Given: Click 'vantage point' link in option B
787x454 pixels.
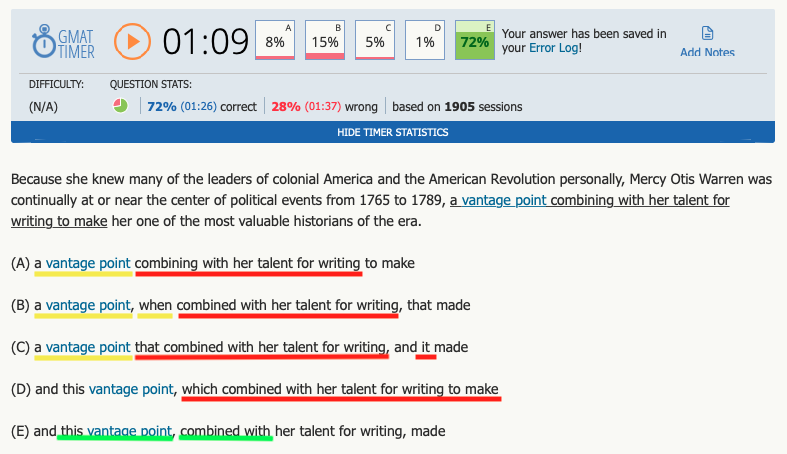Looking at the screenshot, I should coord(89,305).
